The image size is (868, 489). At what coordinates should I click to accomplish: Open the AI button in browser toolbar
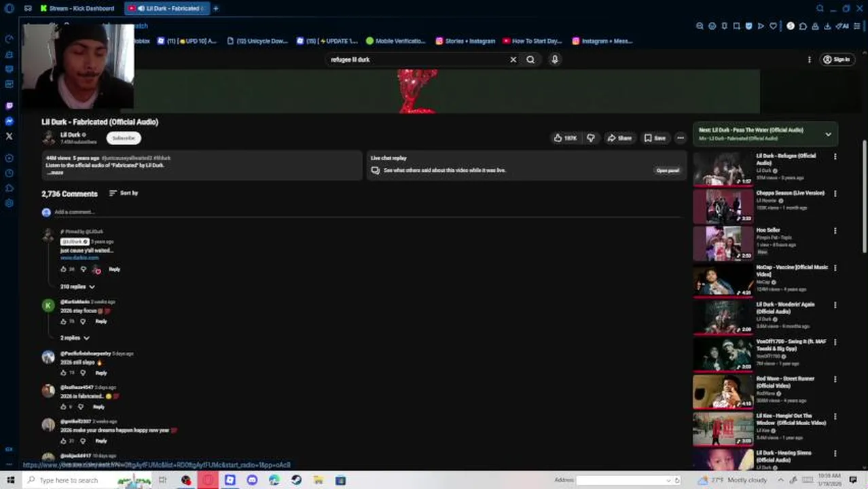tap(843, 26)
